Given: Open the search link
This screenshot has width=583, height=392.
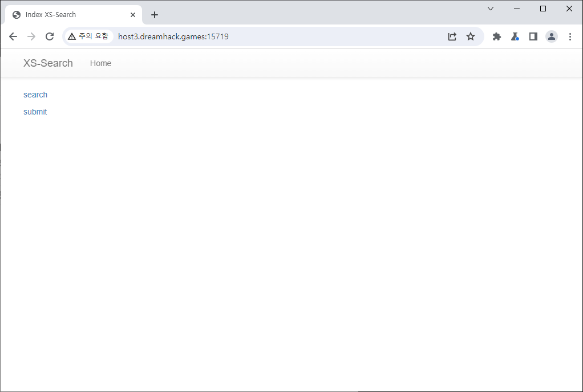Looking at the screenshot, I should (x=35, y=95).
